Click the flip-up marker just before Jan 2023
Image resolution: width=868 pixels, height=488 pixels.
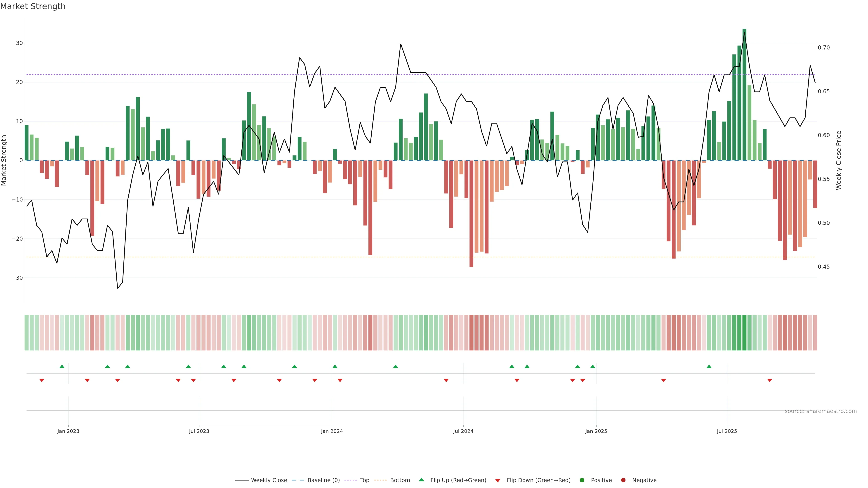tap(62, 366)
